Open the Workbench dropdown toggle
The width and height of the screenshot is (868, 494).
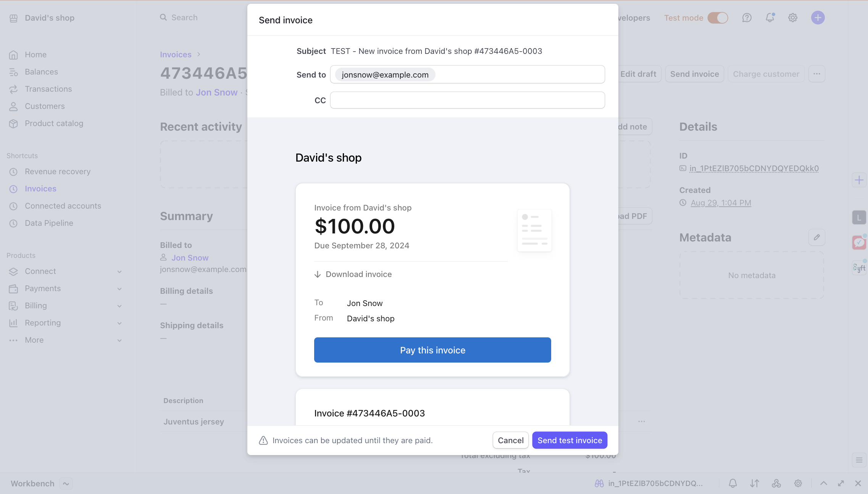pos(66,484)
